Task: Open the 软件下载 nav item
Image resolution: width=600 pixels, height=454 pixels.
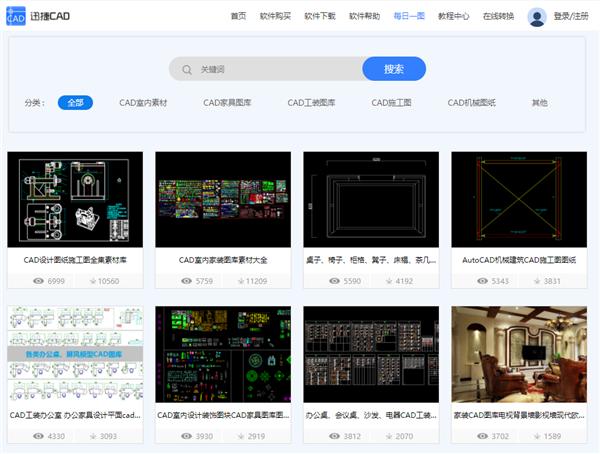Action: [320, 16]
